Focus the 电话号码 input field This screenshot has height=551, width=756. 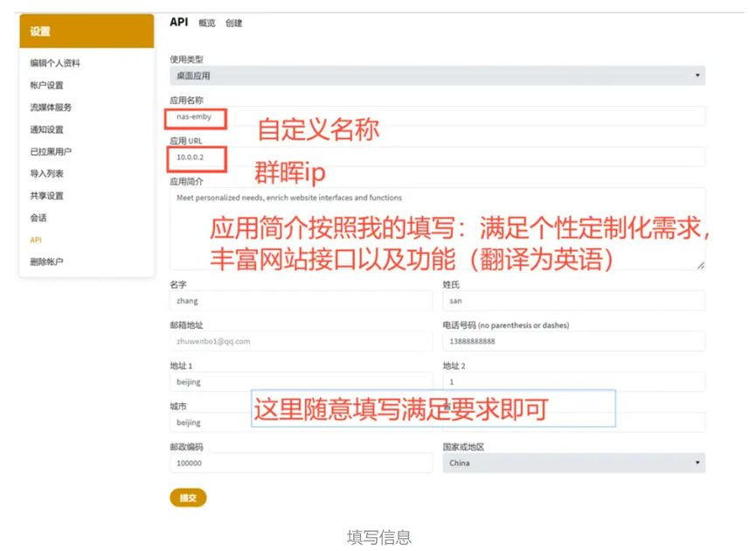573,341
